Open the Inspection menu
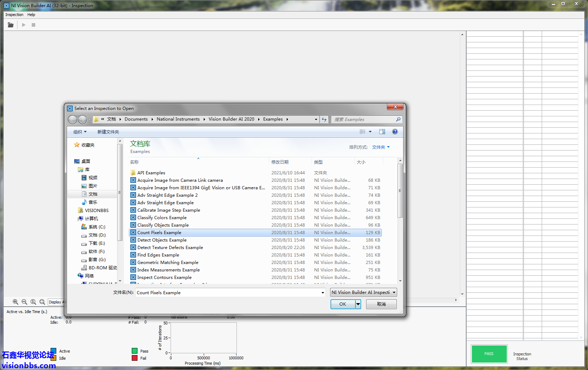The image size is (588, 370). [14, 15]
